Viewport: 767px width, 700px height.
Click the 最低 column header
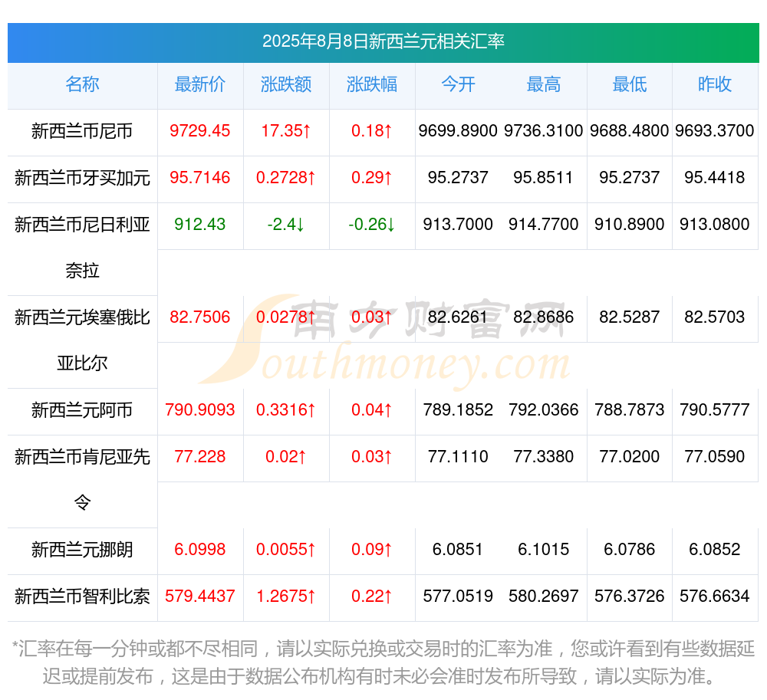(x=630, y=84)
